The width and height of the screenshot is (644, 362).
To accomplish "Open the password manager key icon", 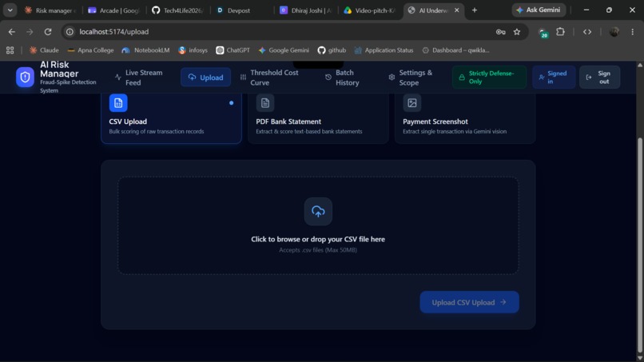I will pyautogui.click(x=500, y=32).
